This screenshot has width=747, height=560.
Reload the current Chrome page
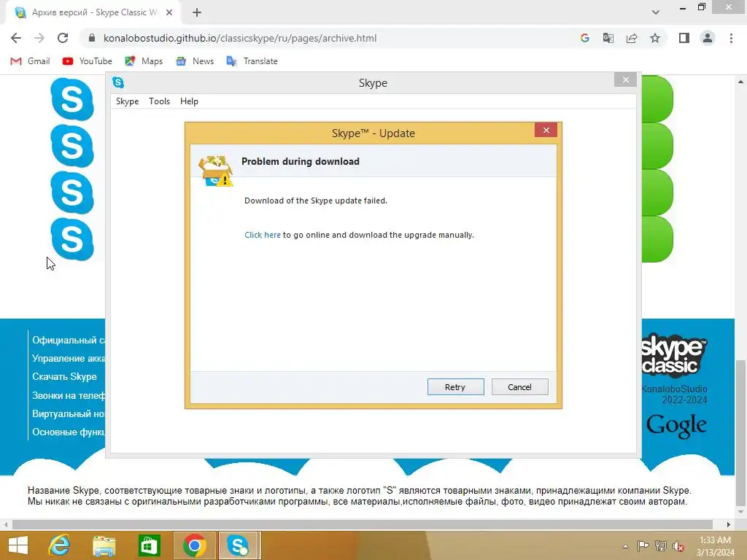pyautogui.click(x=63, y=38)
